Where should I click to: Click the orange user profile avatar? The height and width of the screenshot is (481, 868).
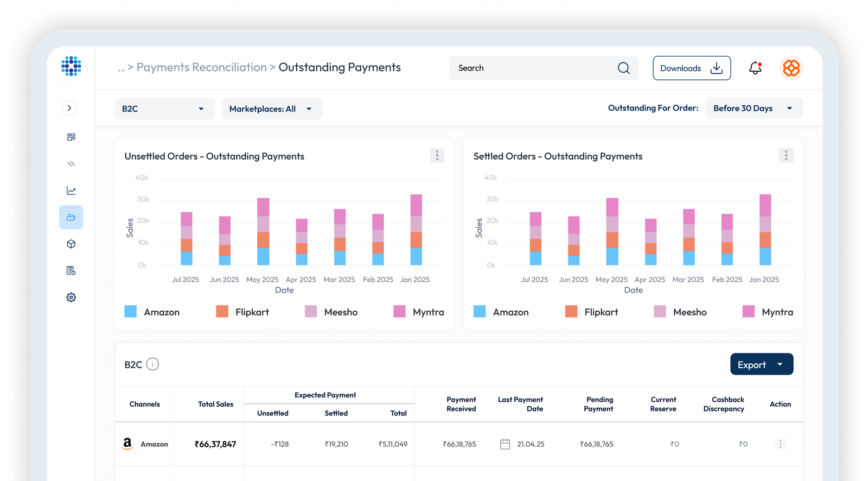click(791, 68)
